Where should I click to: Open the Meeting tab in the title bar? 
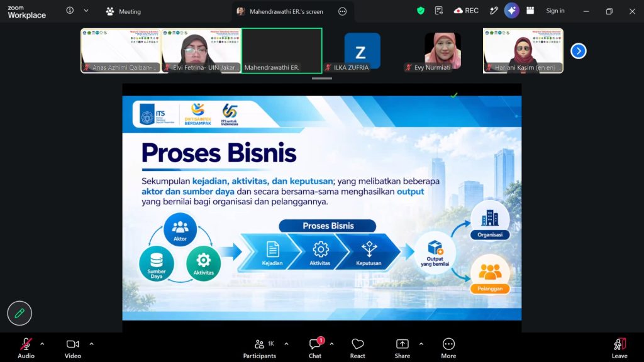click(123, 11)
